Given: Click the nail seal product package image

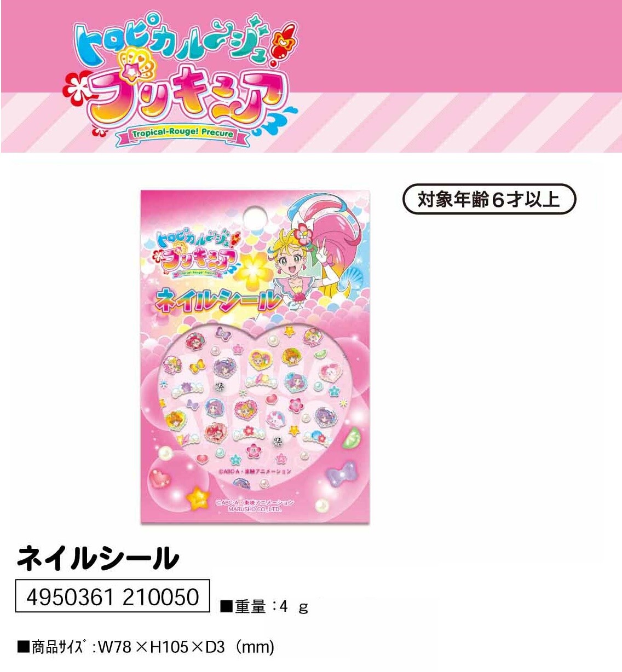Looking at the screenshot, I should tap(256, 357).
